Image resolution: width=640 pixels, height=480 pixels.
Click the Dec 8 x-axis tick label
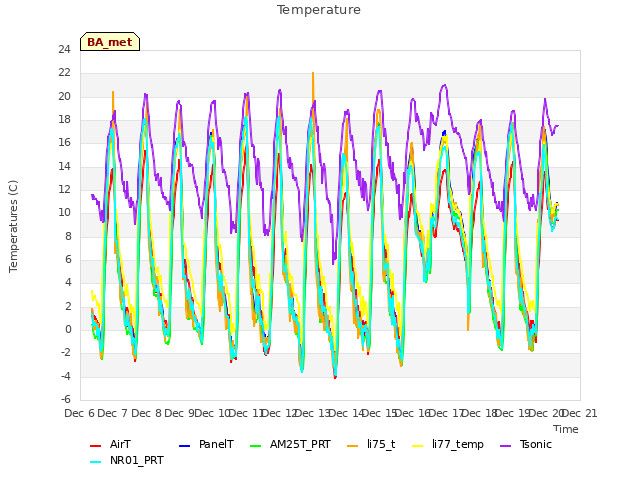point(146,414)
